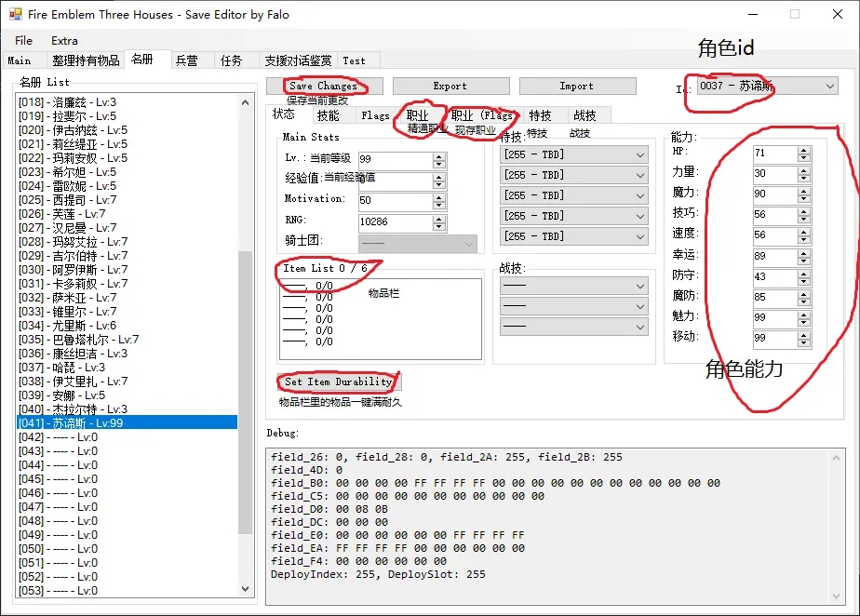This screenshot has height=616, width=860.
Task: Select the 技能 sub-tab
Action: click(328, 115)
